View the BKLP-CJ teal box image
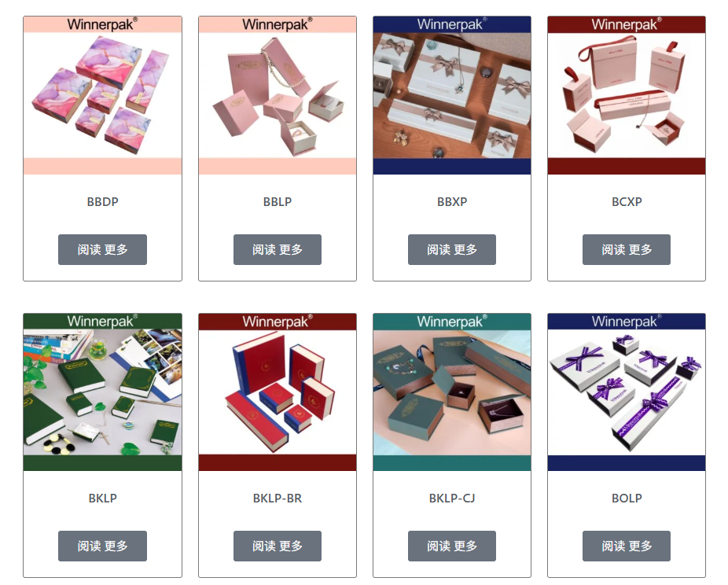Viewport: 728px width, 585px height. click(452, 392)
